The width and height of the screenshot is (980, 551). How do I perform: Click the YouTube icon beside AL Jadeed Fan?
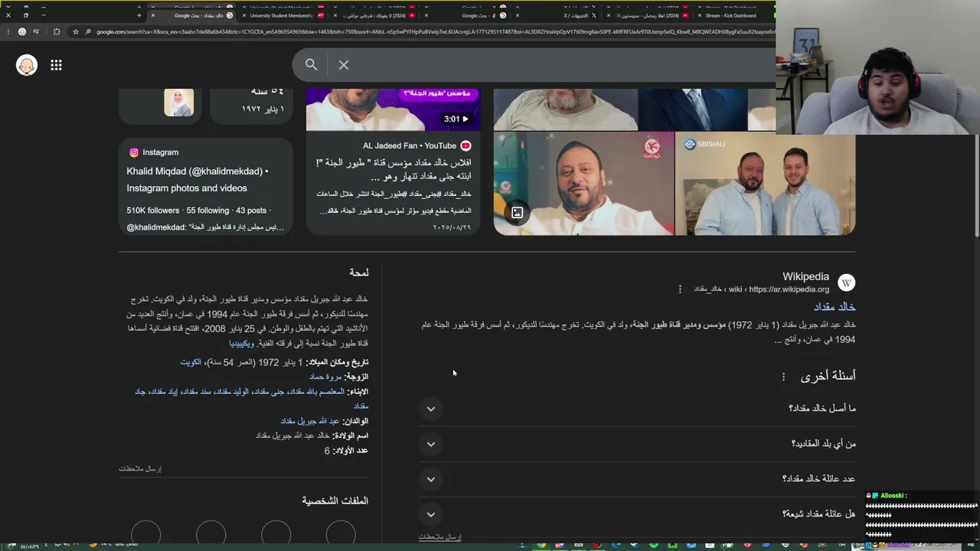point(465,145)
